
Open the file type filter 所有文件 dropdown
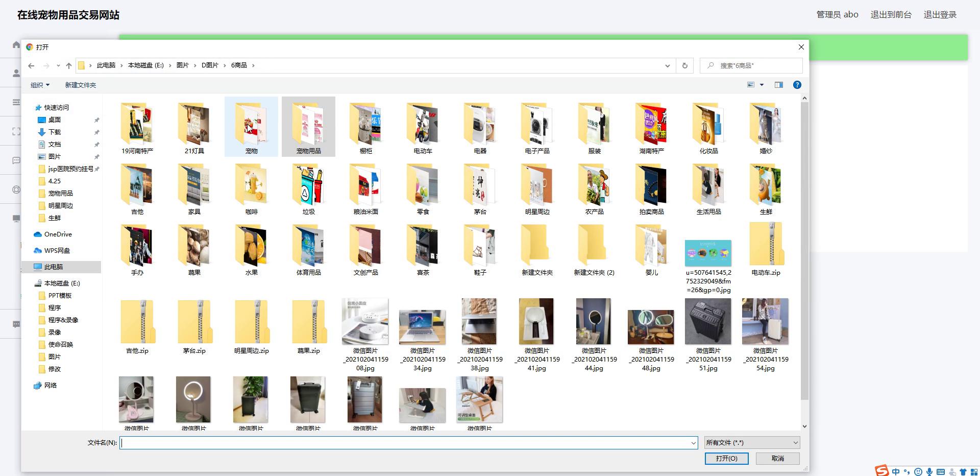click(x=752, y=443)
